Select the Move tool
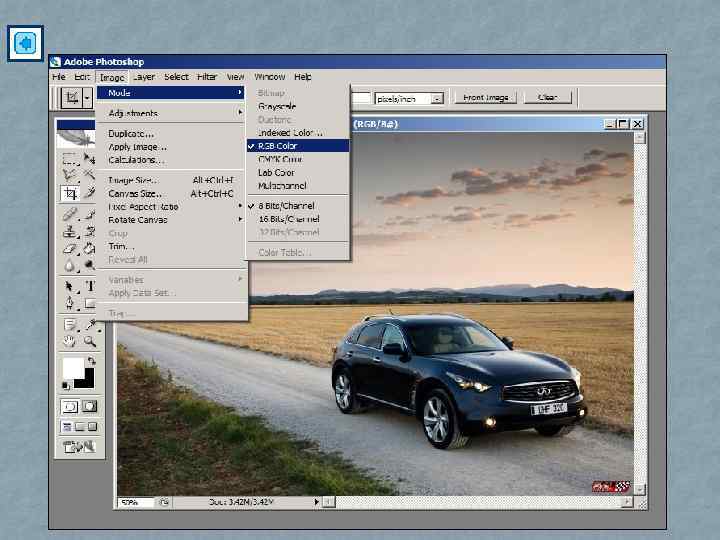 89,158
